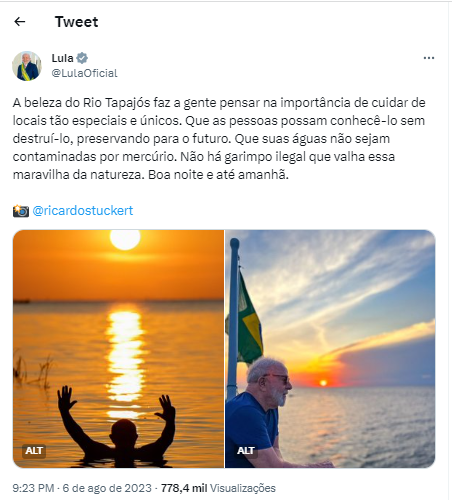Click the tweet text about Rio Tapajós

(219, 138)
